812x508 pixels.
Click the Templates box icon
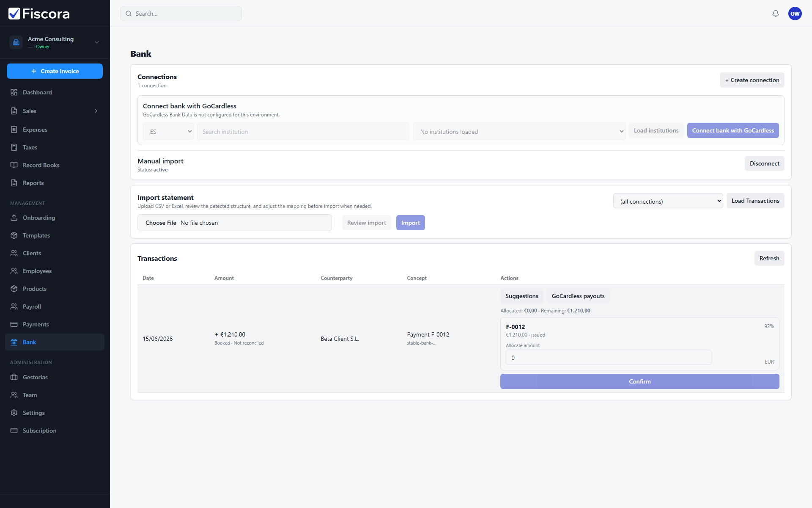coord(14,235)
